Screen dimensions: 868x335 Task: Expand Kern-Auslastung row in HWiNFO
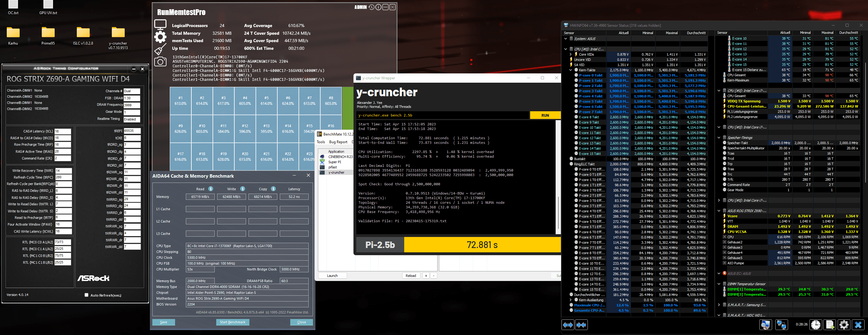pyautogui.click(x=570, y=300)
